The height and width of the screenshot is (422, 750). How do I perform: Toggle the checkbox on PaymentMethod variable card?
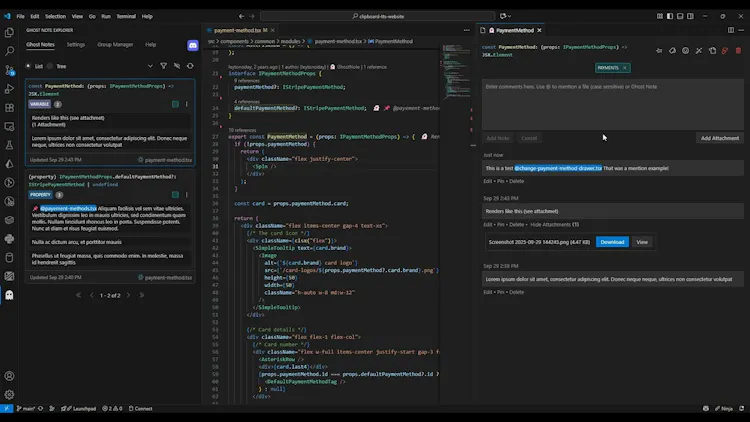tap(176, 104)
